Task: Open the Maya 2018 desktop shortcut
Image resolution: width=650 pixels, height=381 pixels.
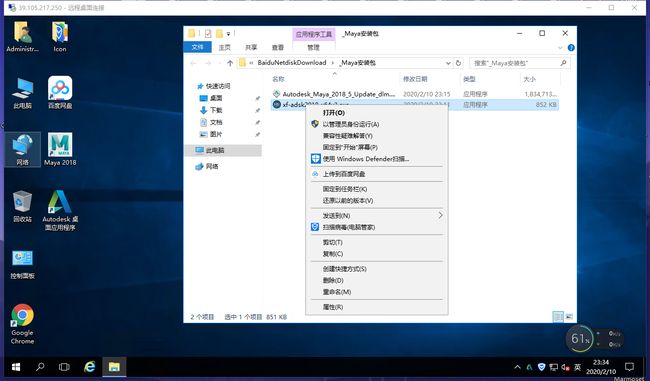Action: pos(60,149)
